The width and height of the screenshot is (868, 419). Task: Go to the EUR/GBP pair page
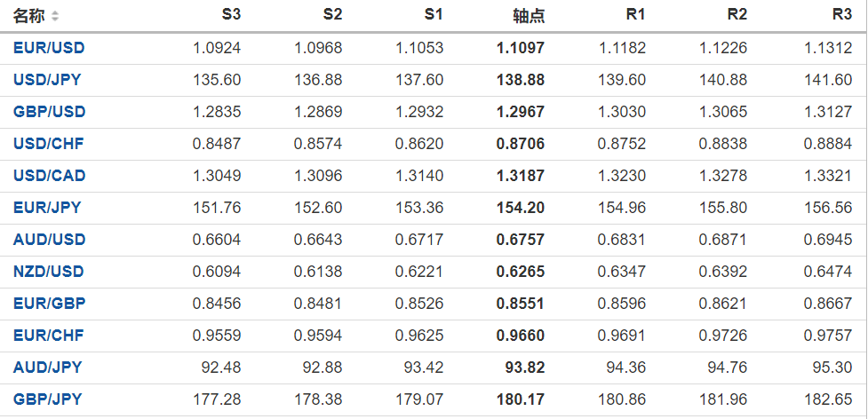49,304
